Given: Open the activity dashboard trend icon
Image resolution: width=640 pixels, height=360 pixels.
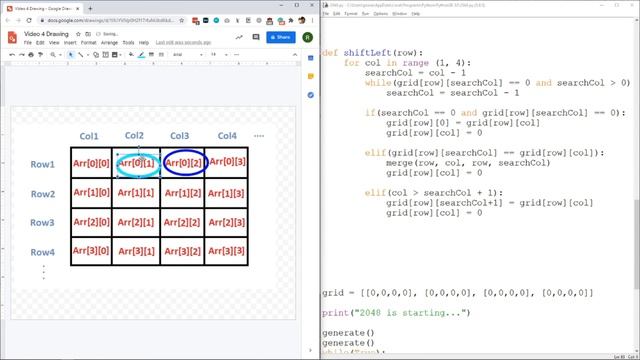Looking at the screenshot, I should coord(239,37).
